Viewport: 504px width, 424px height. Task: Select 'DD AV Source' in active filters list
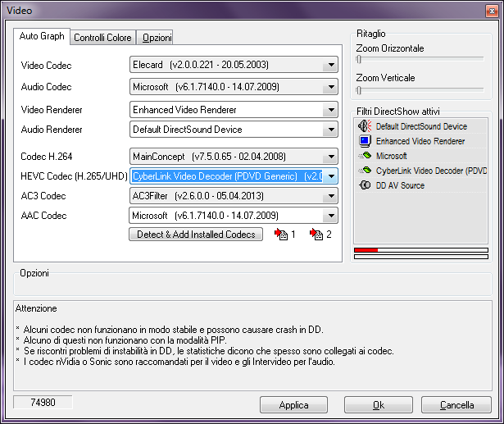(x=421, y=185)
